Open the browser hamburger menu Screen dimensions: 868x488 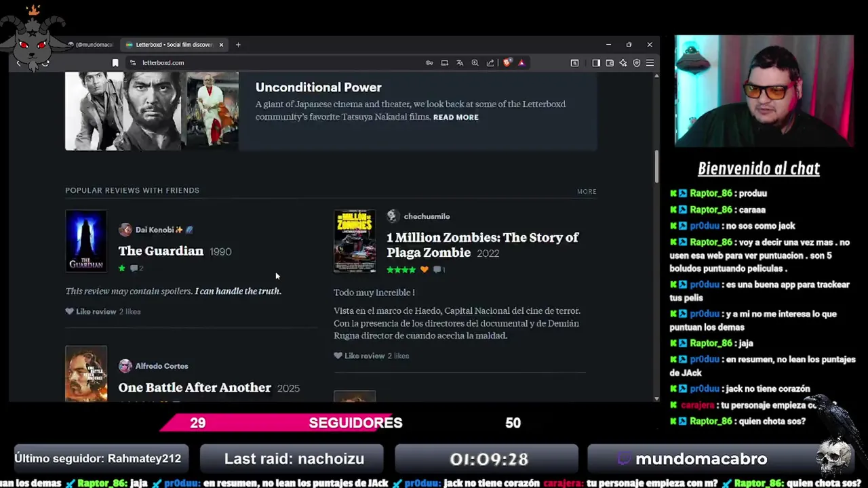pyautogui.click(x=650, y=62)
